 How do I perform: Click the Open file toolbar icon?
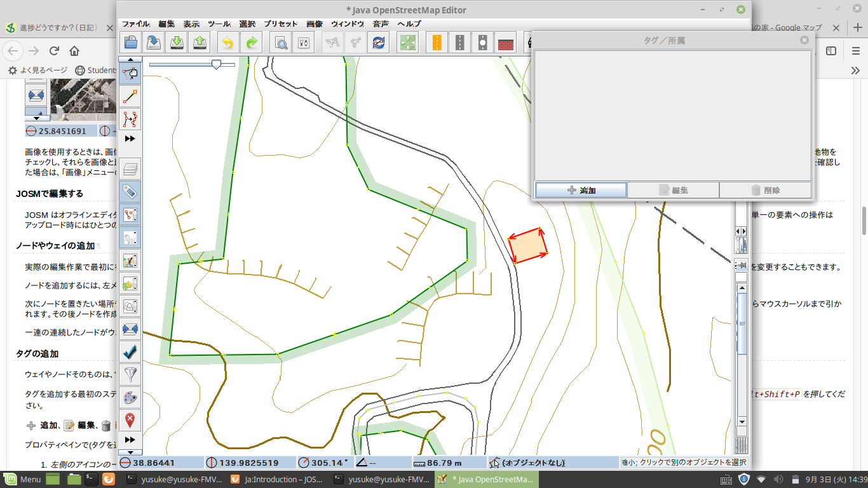click(x=131, y=43)
